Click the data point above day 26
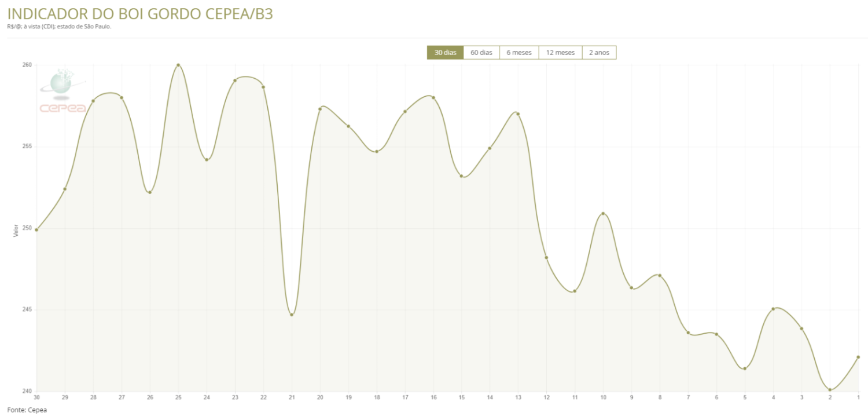 pos(150,192)
